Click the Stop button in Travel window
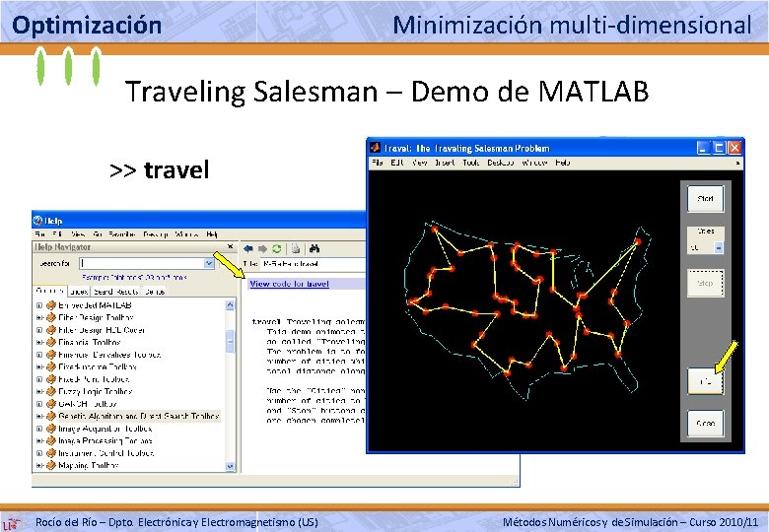This screenshot has height=532, width=769. (705, 283)
